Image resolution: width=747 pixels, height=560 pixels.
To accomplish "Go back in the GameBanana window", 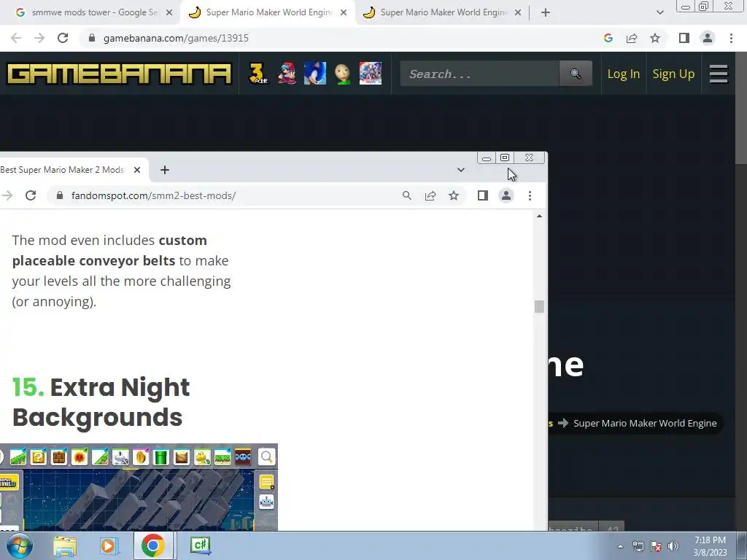I will (16, 38).
